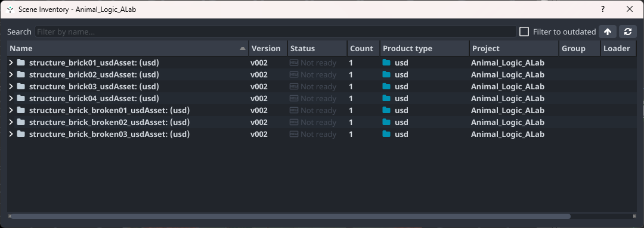
Task: Click the Not ready status icon for brick04
Action: click(x=294, y=98)
